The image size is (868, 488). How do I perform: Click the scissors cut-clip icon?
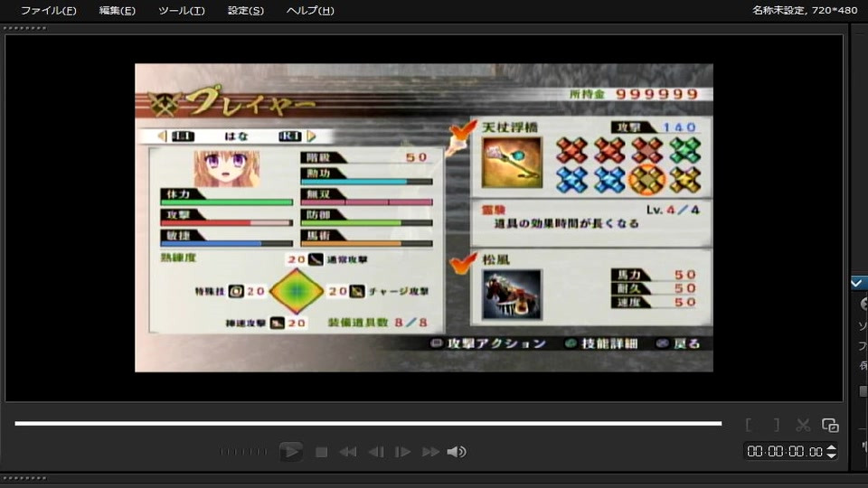pyautogui.click(x=803, y=425)
